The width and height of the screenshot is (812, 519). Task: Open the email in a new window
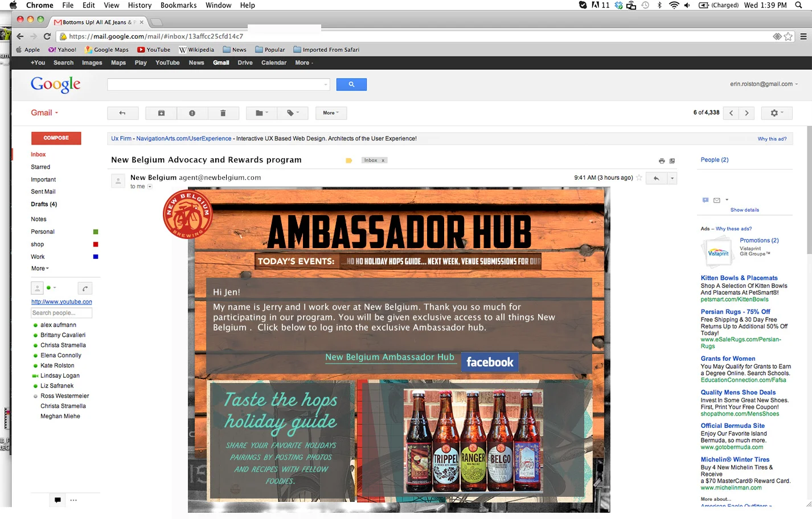672,160
